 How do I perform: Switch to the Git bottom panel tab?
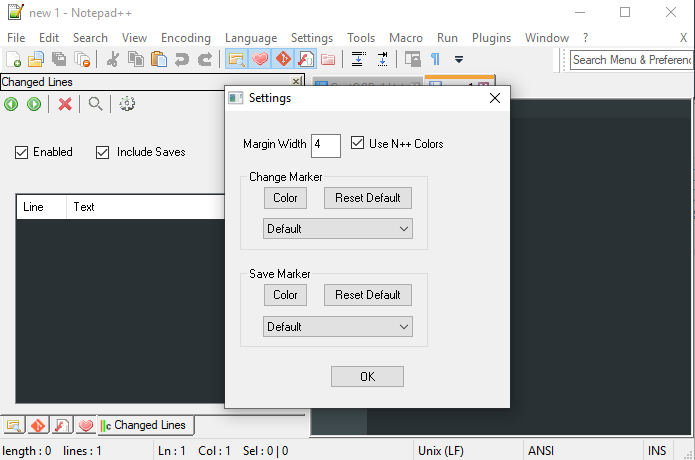(x=38, y=426)
